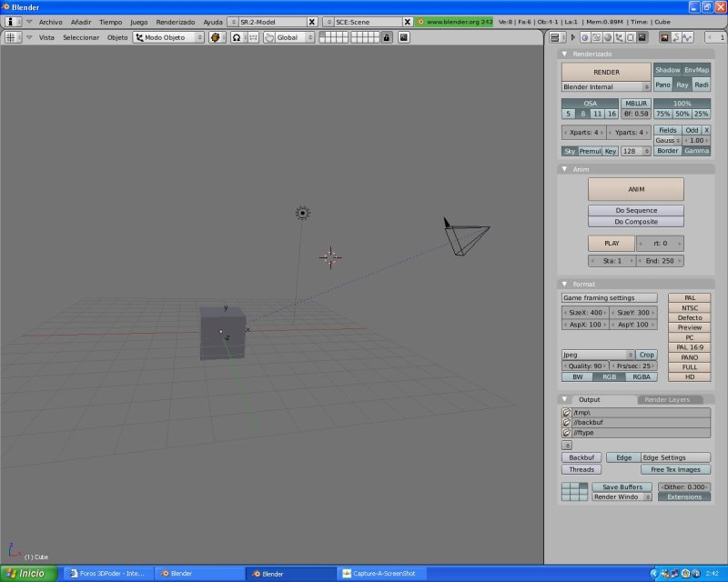Apply the HD format preset
This screenshot has height=582, width=728.
pos(690,376)
